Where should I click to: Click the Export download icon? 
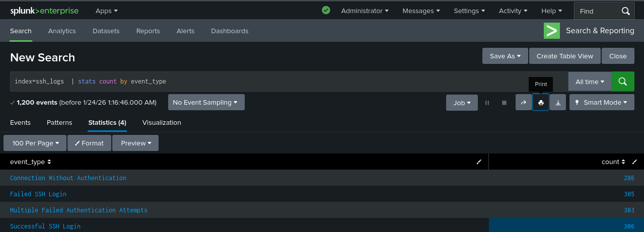click(x=558, y=103)
